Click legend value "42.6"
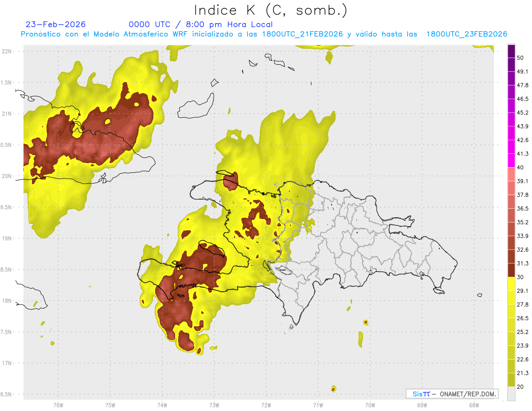 [x=523, y=140]
